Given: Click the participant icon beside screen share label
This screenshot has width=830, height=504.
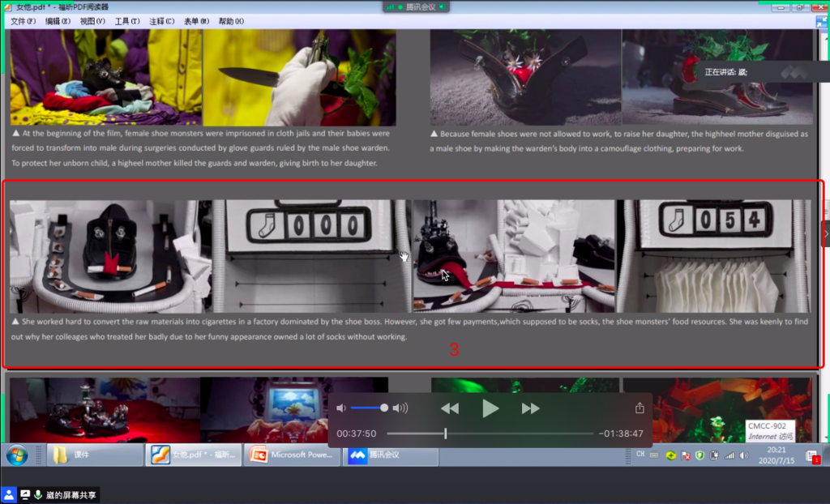Looking at the screenshot, I should [x=9, y=495].
